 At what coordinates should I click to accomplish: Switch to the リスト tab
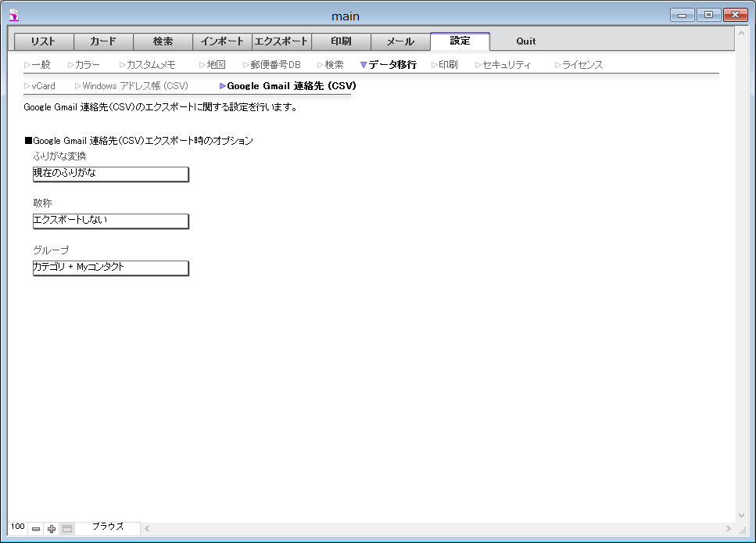tap(44, 41)
